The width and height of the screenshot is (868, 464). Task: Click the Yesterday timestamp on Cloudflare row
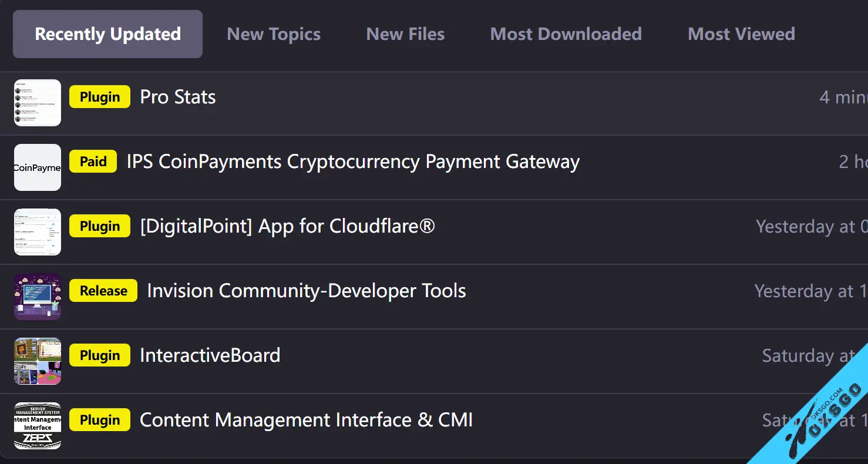tap(812, 227)
